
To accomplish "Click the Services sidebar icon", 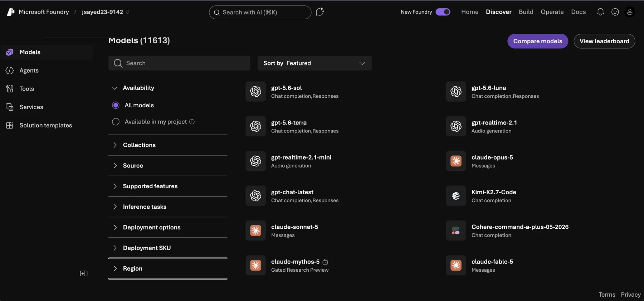I will (10, 107).
